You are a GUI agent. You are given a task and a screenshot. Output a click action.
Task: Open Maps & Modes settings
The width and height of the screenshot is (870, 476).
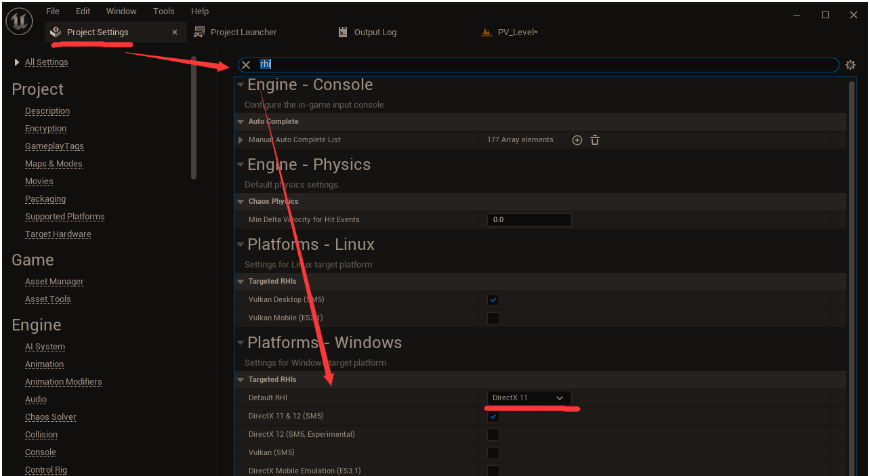pos(53,164)
